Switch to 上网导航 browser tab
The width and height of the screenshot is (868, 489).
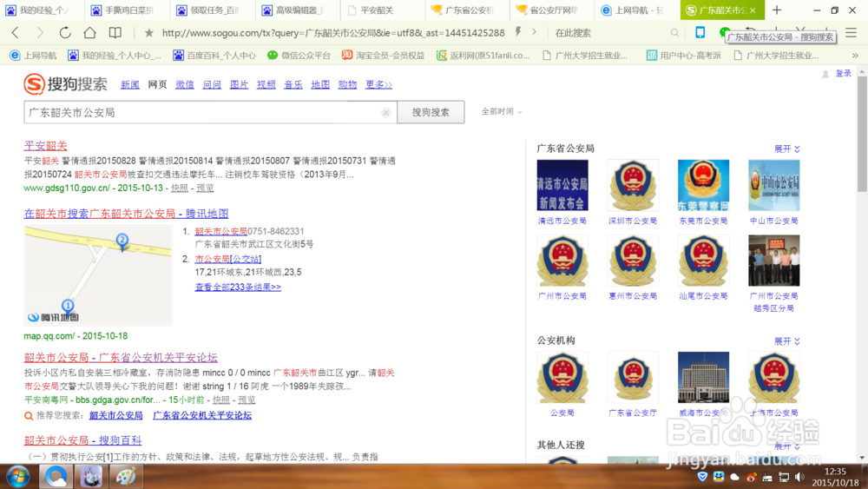pyautogui.click(x=638, y=10)
